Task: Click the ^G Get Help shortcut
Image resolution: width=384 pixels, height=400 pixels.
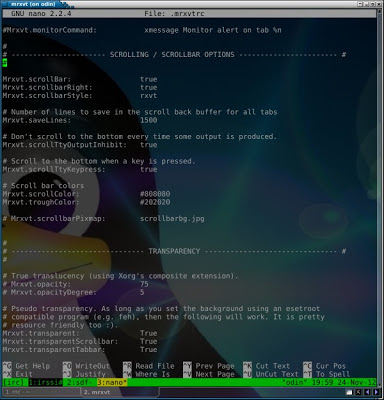Action: (x=26, y=366)
